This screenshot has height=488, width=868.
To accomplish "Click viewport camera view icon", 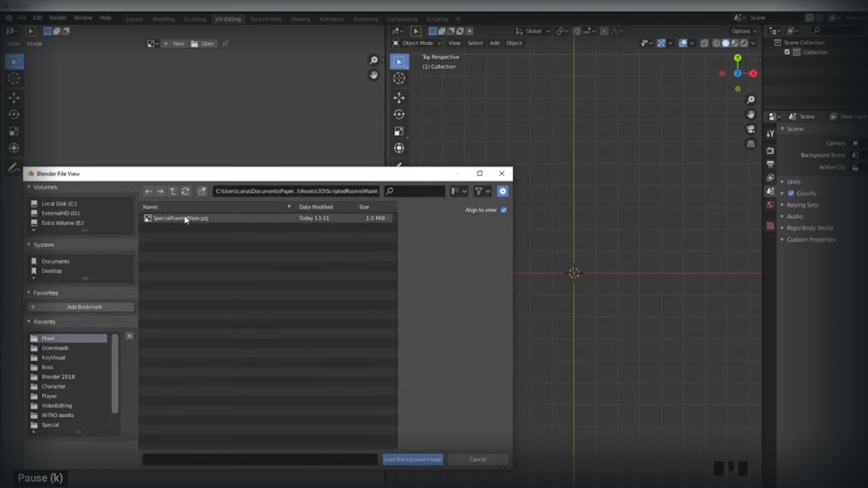I will click(750, 129).
